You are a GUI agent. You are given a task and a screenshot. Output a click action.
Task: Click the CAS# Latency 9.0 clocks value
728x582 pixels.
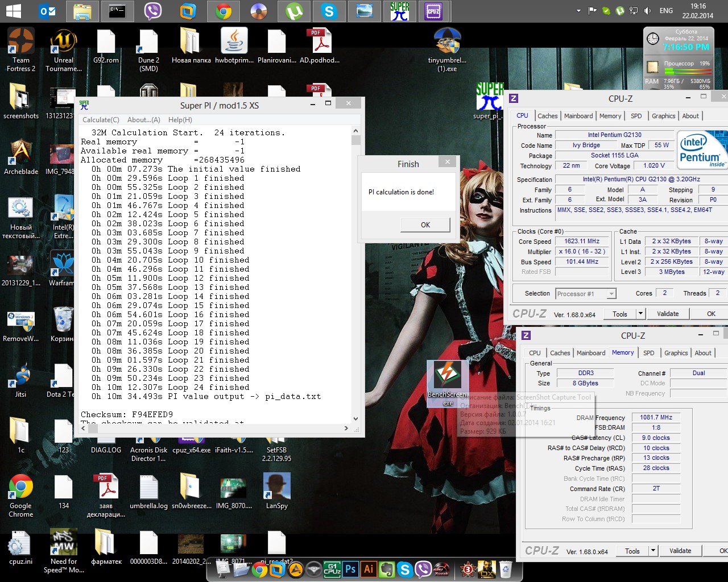tap(656, 438)
